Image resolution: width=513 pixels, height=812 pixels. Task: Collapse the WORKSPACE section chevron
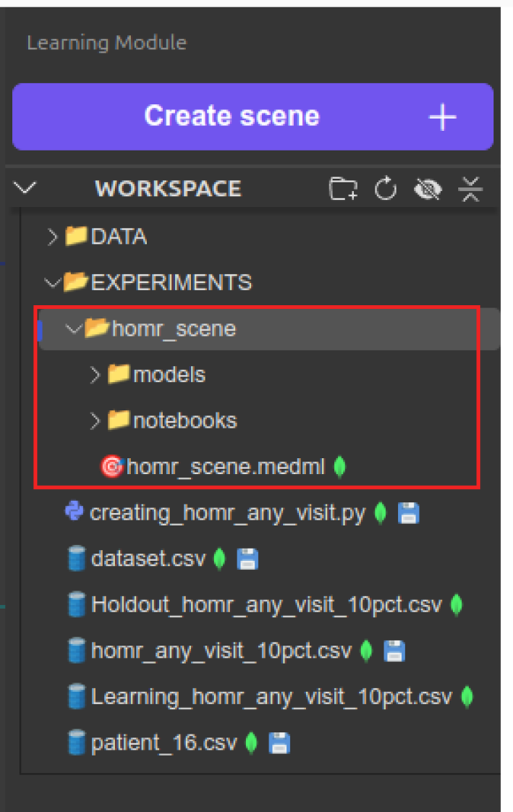pos(25,188)
